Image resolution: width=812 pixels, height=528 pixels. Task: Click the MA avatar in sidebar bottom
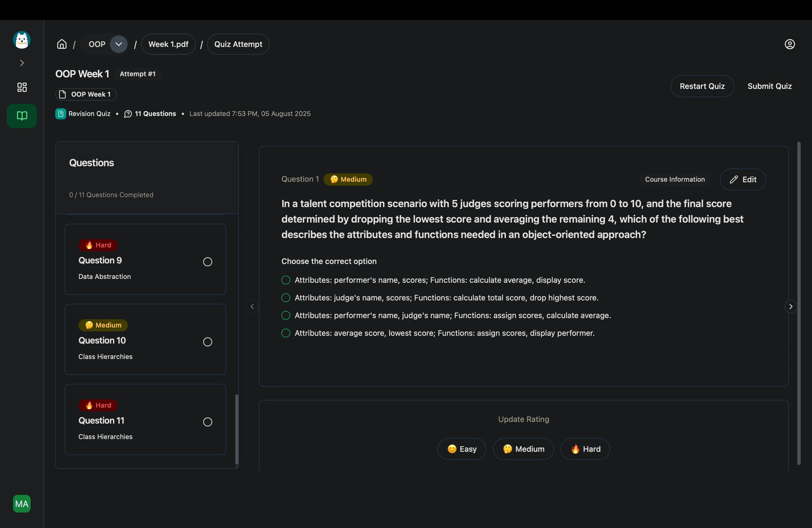coord(22,503)
